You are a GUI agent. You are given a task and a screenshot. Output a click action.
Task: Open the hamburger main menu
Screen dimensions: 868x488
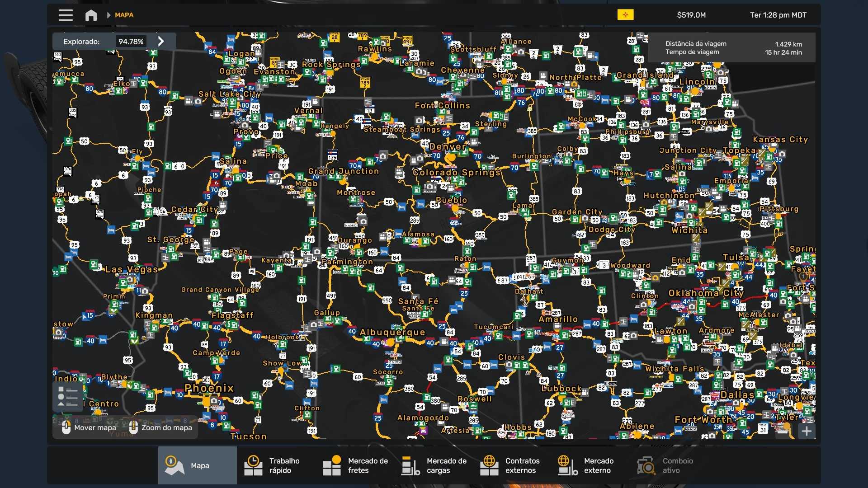[x=66, y=15]
